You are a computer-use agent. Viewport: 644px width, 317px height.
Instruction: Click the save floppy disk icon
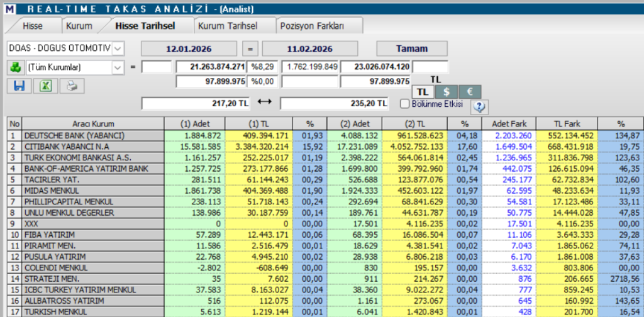coord(19,86)
